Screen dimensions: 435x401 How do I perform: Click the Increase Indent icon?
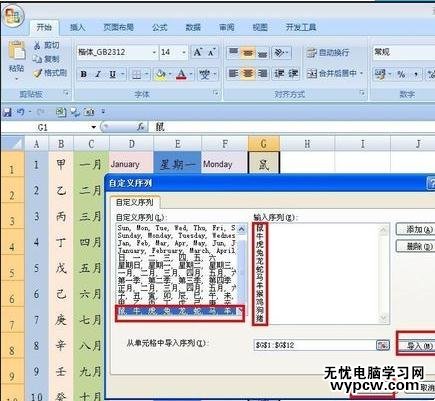click(293, 73)
